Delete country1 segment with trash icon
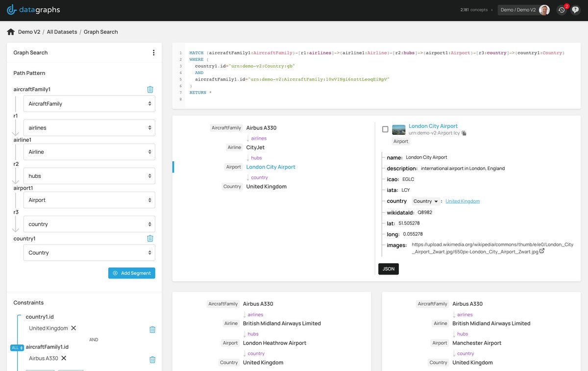Screen dimensions: 588x371 pyautogui.click(x=150, y=238)
